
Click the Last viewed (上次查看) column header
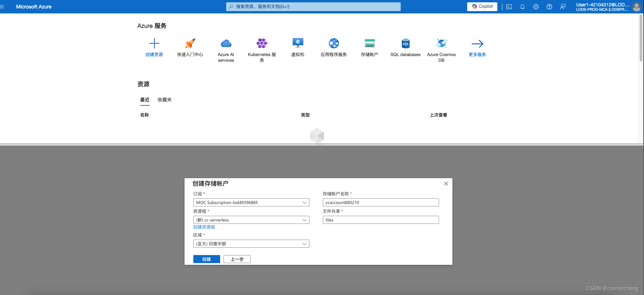click(x=438, y=115)
